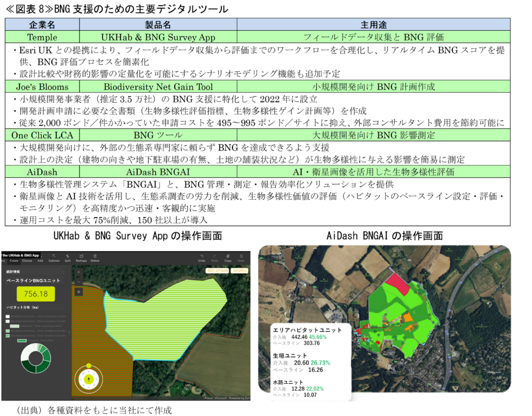Viewport: 532px width, 416px height.
Task: Click the 生垣ユニット heading
Action: 290,356
